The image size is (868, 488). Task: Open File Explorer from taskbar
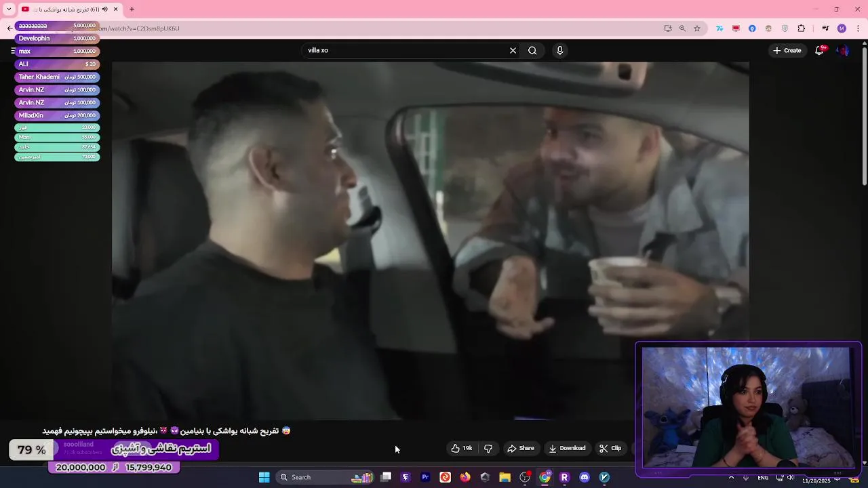[505, 477]
